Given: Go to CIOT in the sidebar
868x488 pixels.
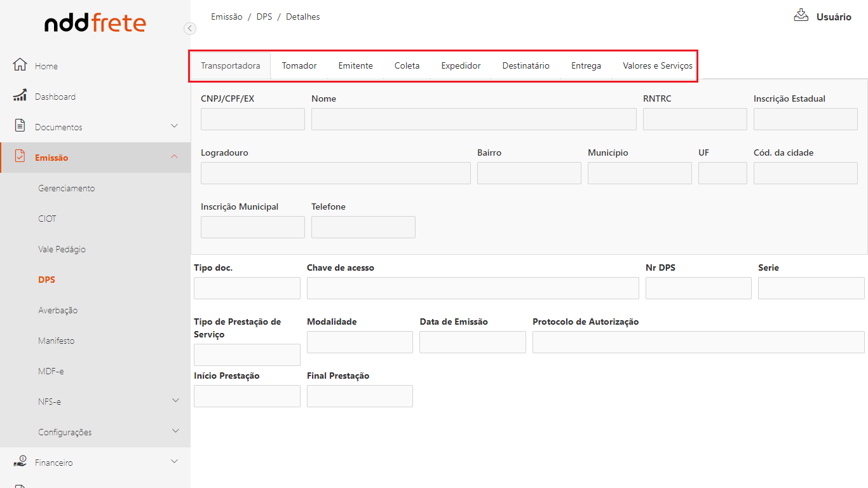Looking at the screenshot, I should (x=47, y=219).
